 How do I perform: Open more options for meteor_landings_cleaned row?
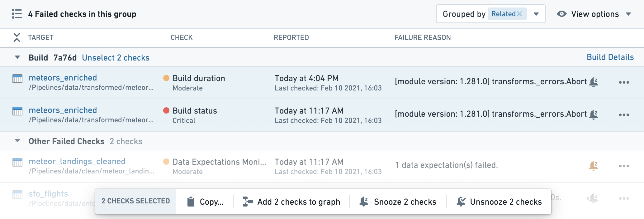coord(624,166)
